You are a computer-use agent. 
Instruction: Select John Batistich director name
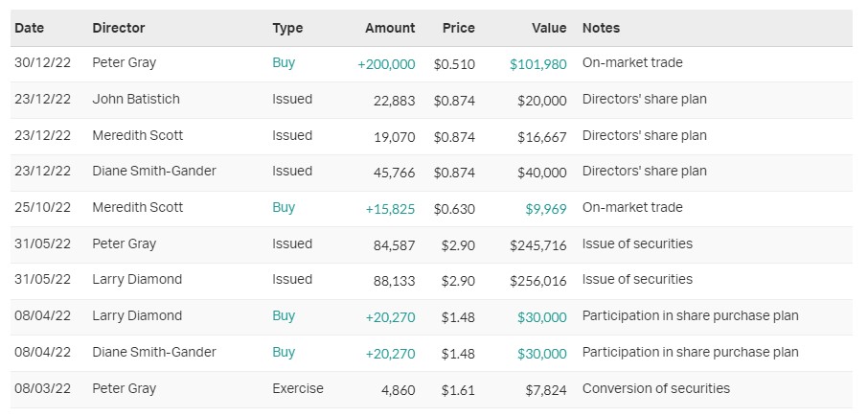(136, 99)
